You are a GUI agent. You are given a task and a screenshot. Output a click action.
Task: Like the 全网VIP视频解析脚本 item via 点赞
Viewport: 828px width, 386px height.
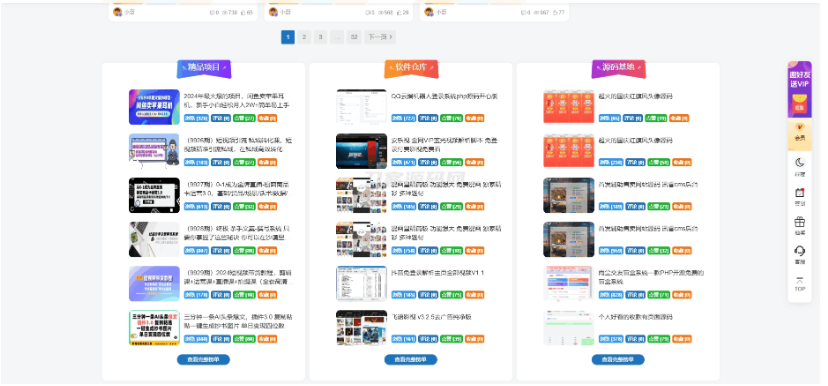[451, 162]
